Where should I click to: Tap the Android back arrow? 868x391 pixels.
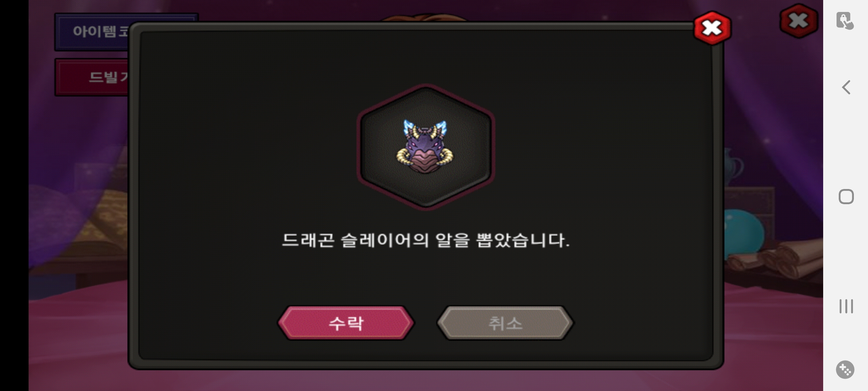(x=846, y=87)
